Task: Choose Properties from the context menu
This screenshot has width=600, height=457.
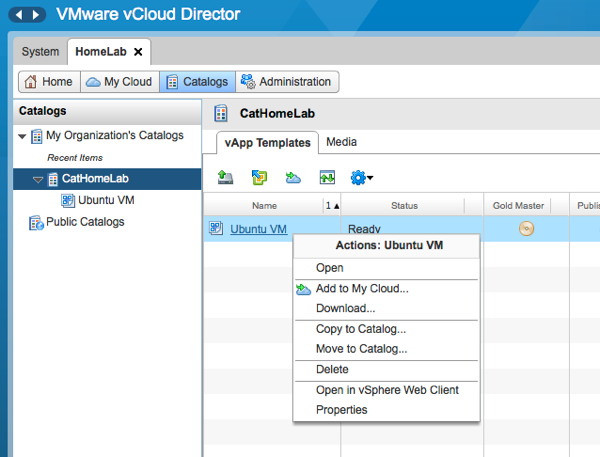Action: (386, 410)
